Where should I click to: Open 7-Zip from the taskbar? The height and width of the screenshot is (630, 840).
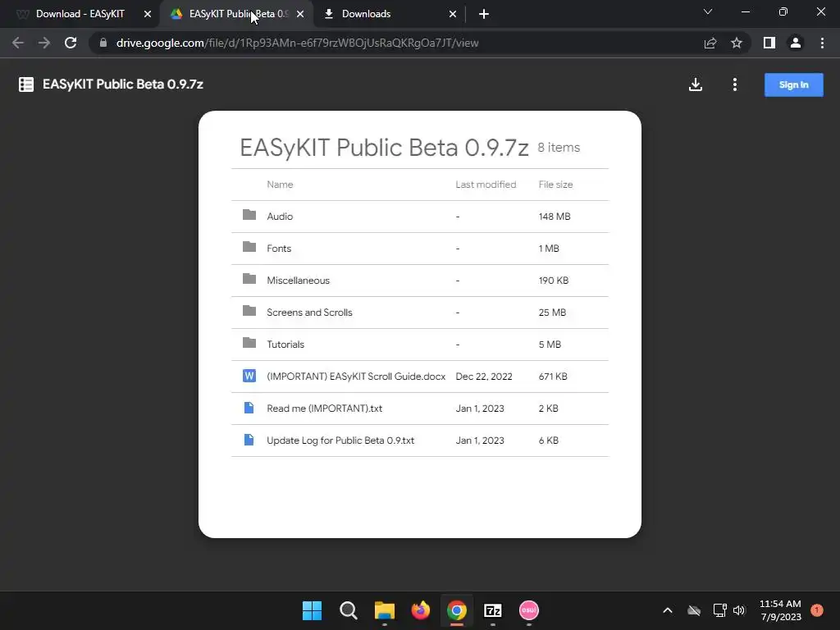point(493,610)
